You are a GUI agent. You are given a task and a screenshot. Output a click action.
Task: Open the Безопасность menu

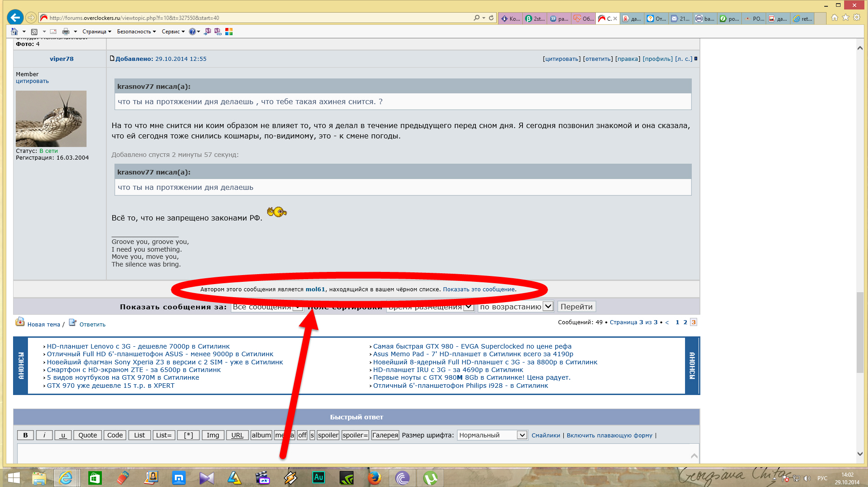click(x=136, y=32)
